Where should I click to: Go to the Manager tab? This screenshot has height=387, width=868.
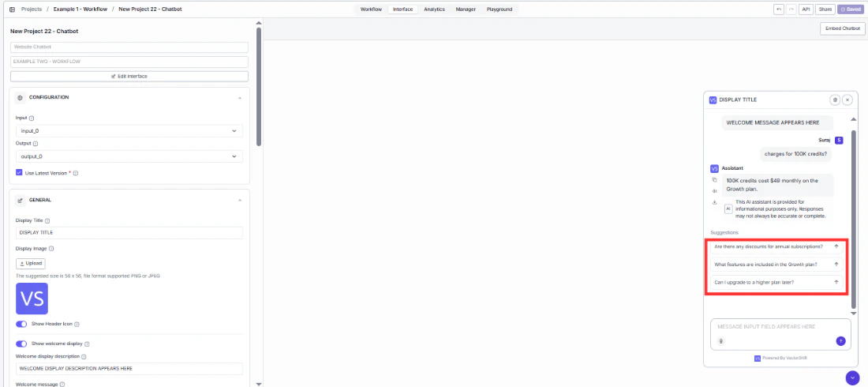(466, 9)
